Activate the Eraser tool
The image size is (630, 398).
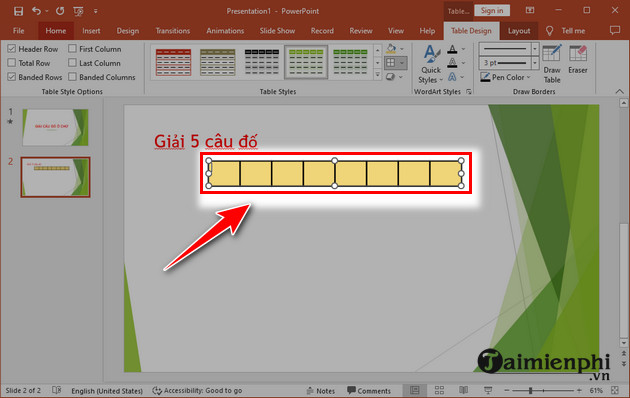tap(578, 59)
